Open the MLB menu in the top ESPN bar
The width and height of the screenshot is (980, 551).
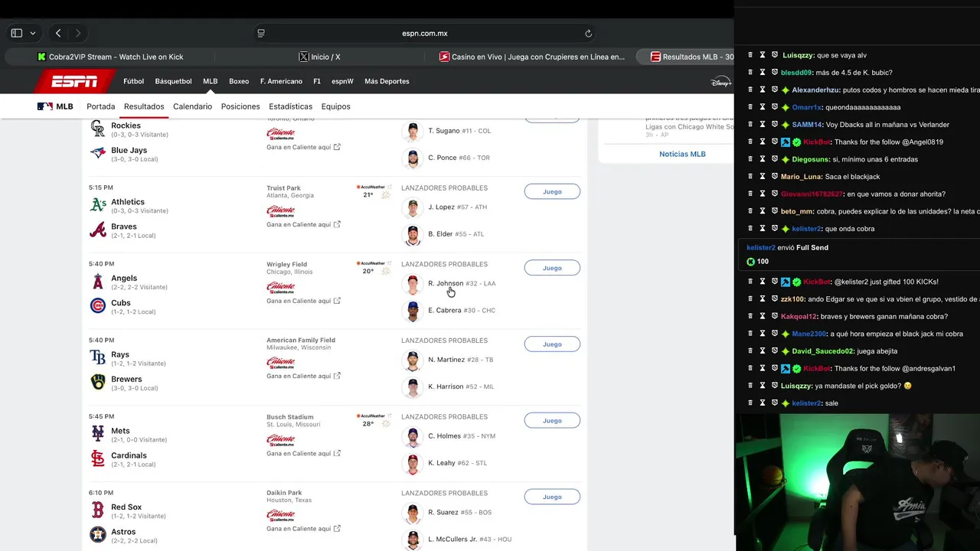point(210,81)
